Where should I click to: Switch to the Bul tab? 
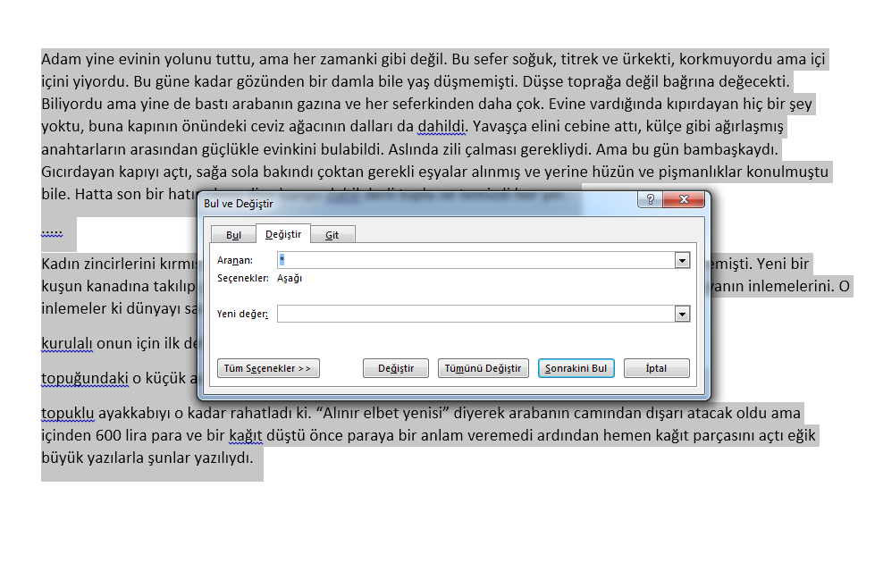[233, 235]
